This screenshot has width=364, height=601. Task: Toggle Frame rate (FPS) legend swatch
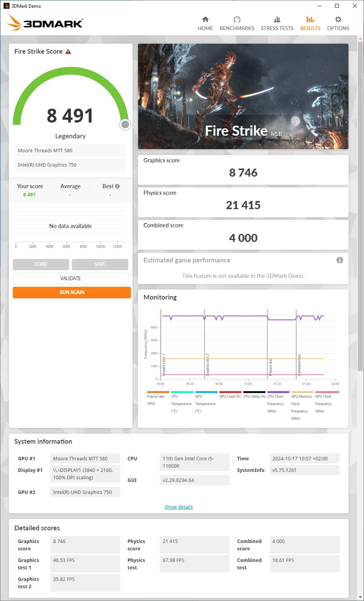(158, 392)
